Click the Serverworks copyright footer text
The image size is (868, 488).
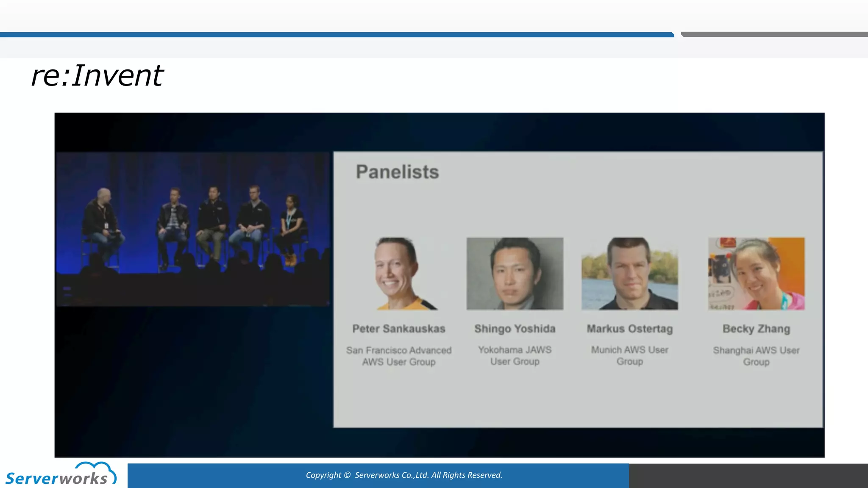(403, 475)
